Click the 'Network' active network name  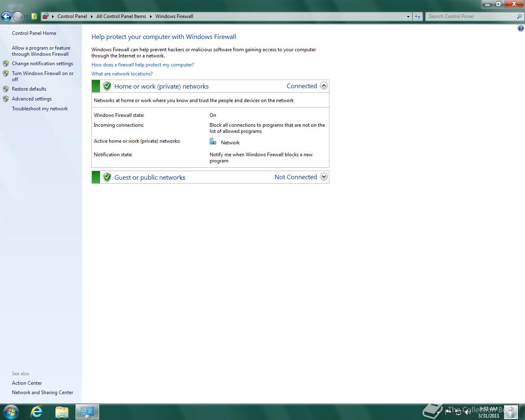coord(230,143)
